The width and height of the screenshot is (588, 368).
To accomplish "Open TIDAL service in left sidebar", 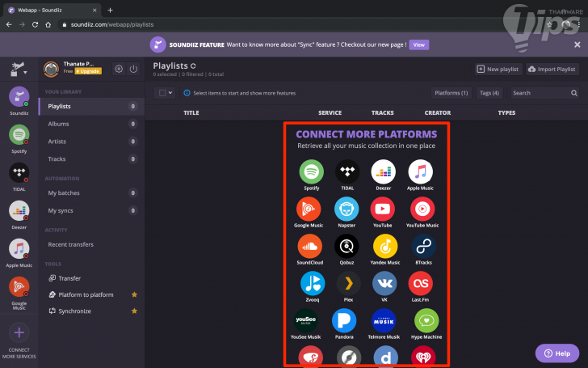I will tap(19, 172).
